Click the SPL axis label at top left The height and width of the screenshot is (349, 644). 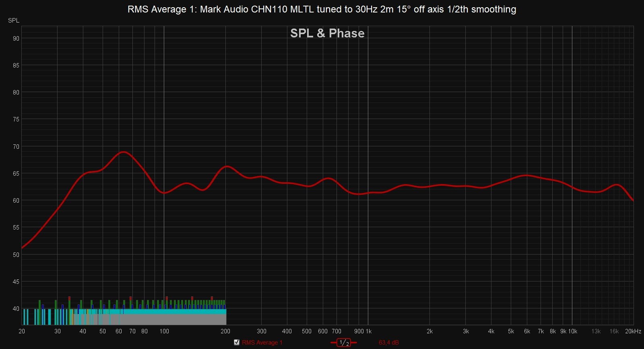coord(14,20)
